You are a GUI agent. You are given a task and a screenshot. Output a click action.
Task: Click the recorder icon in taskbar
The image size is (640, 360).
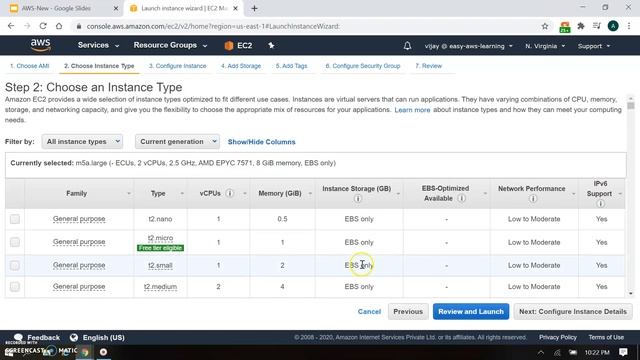pyautogui.click(x=103, y=352)
